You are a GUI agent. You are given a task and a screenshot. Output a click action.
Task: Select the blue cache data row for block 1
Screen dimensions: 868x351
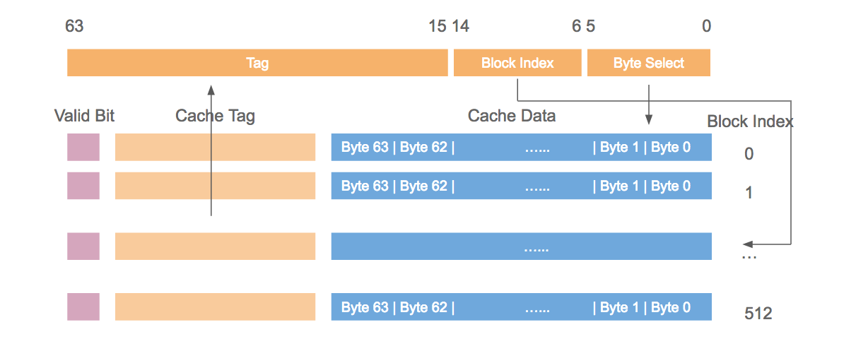coord(522,186)
